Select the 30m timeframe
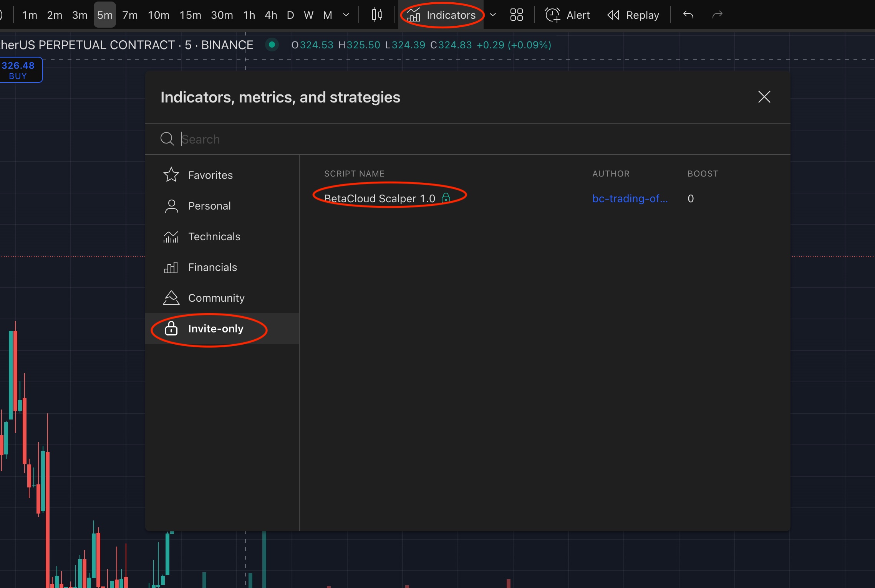The width and height of the screenshot is (875, 588). (222, 15)
